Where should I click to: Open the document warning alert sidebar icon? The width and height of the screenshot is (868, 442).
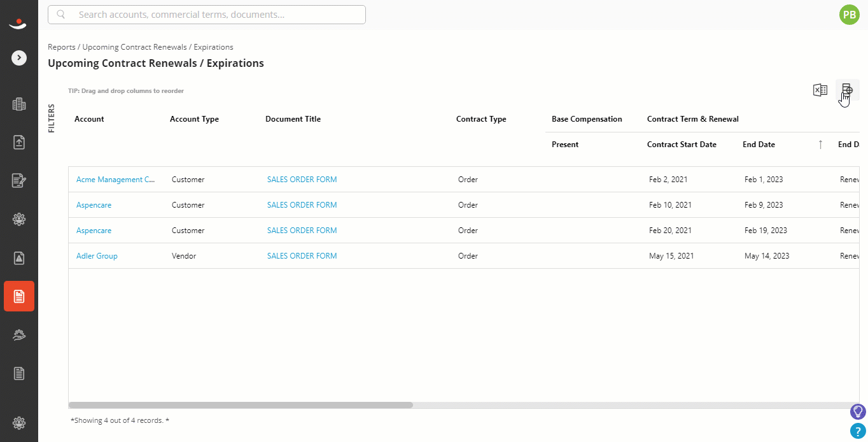19,258
